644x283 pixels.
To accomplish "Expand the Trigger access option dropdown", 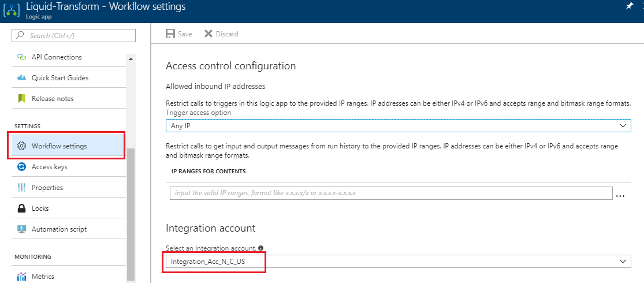I will tap(398, 125).
